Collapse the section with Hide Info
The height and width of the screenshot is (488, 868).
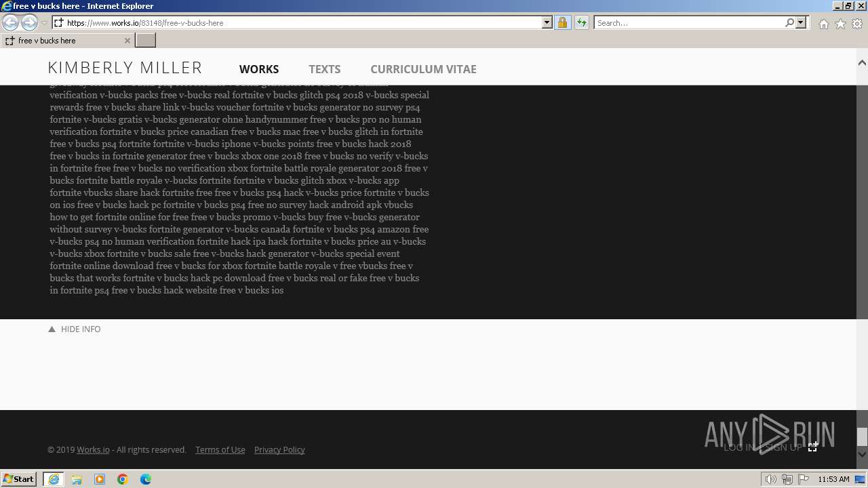(75, 329)
